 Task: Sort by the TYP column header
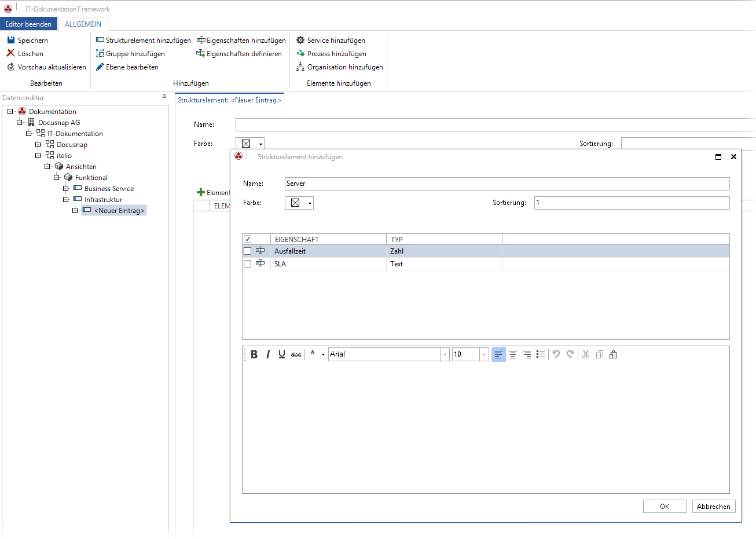(444, 239)
